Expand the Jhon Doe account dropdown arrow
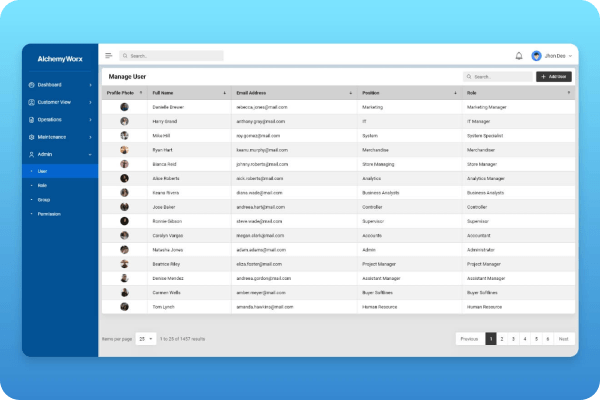The height and width of the screenshot is (400, 600). 570,56
